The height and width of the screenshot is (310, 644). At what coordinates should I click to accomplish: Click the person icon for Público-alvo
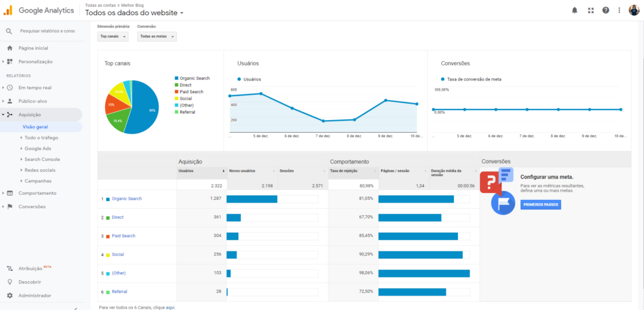10,101
